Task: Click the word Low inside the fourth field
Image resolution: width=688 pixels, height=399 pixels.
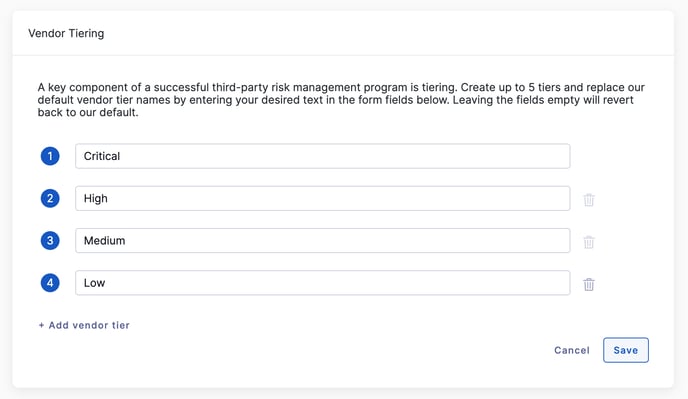Action: coord(94,283)
